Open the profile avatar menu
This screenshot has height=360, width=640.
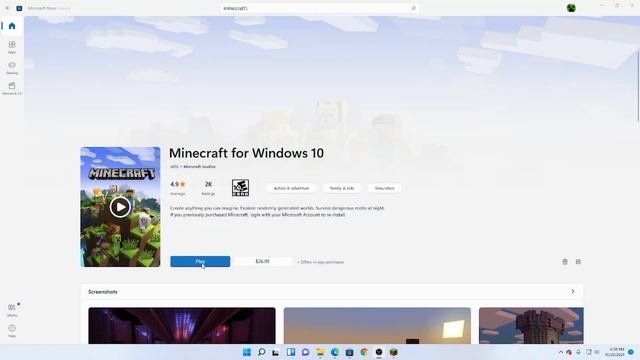[x=571, y=8]
